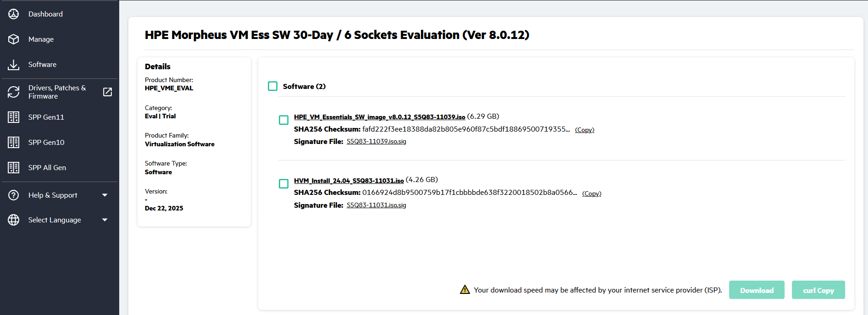This screenshot has height=315, width=868.
Task: Copy the checksum for HVM_Install ISO
Action: click(592, 194)
